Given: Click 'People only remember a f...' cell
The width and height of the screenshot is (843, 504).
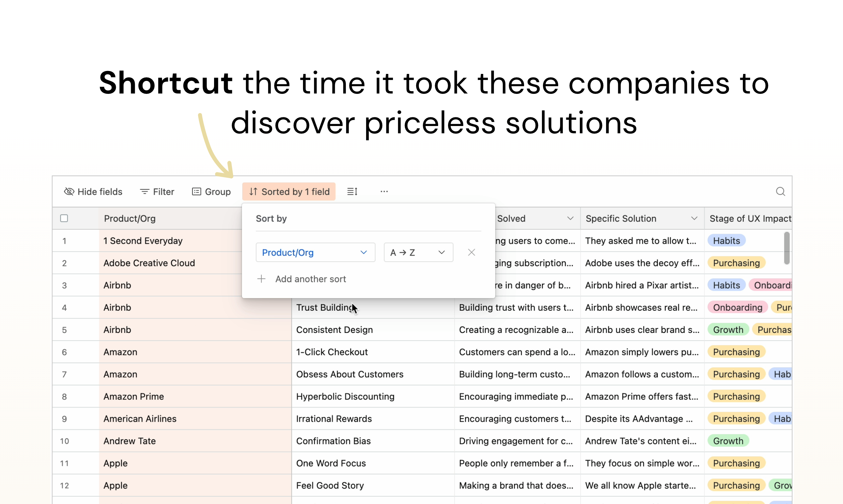Looking at the screenshot, I should [x=517, y=463].
